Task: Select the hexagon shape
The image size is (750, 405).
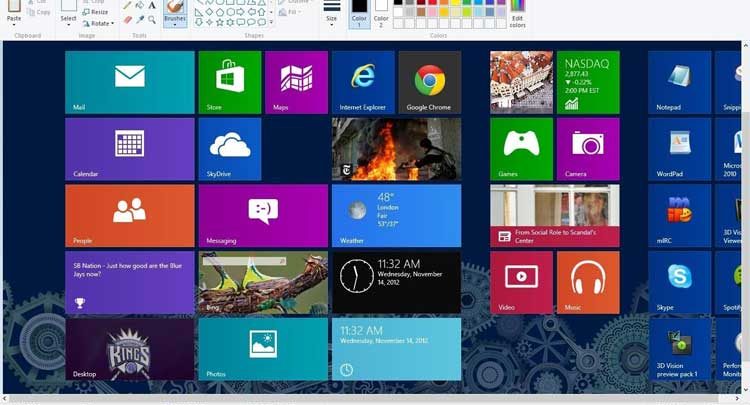Action: (231, 12)
